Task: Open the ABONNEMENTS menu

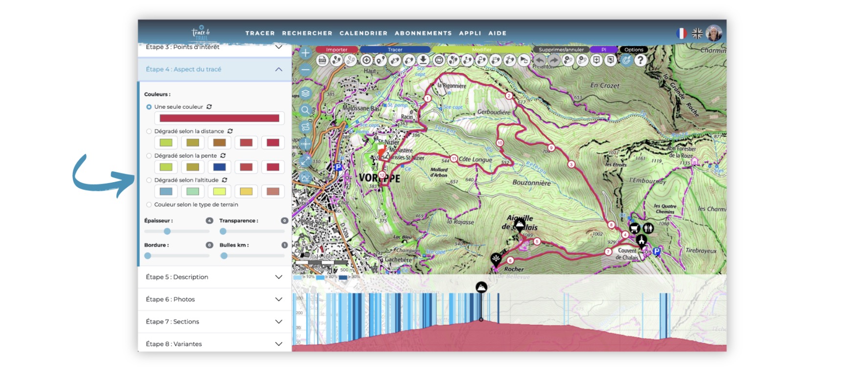Action: tap(423, 33)
